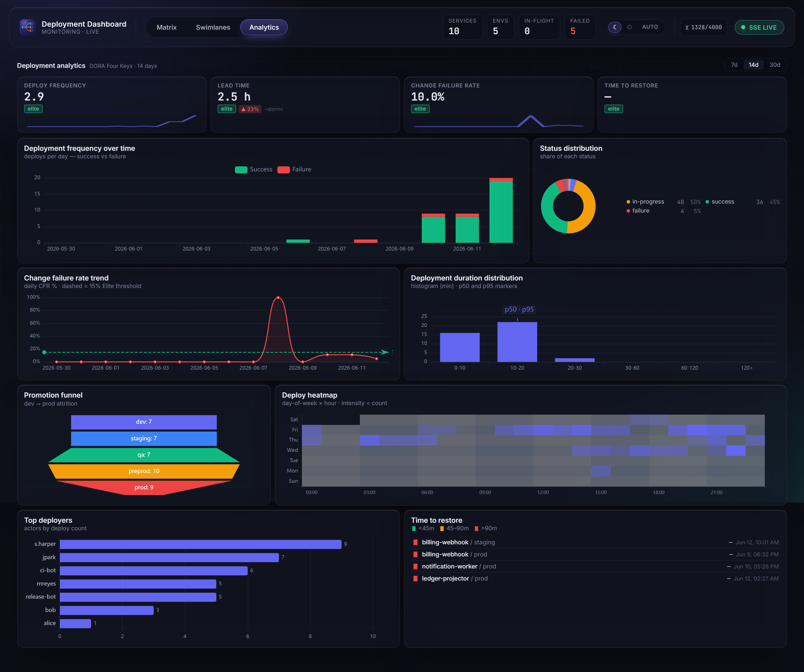Screen dimensions: 804x672
Task: Select the 30d time range
Action: point(775,65)
